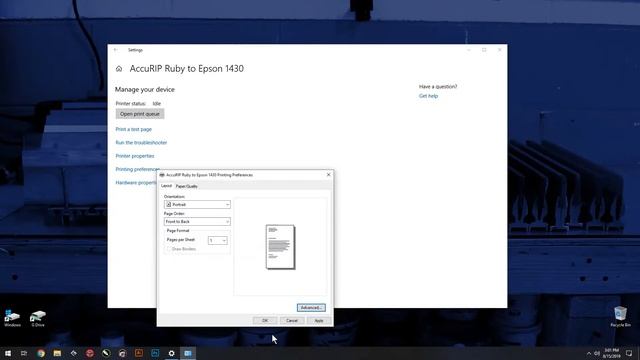Click the Settings gear taskbar icon

tap(171, 353)
